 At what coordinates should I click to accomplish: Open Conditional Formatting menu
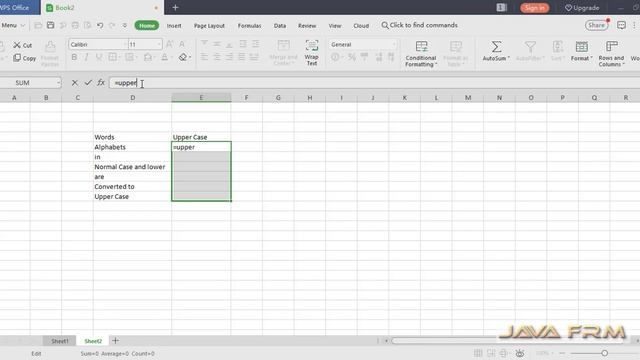click(421, 53)
